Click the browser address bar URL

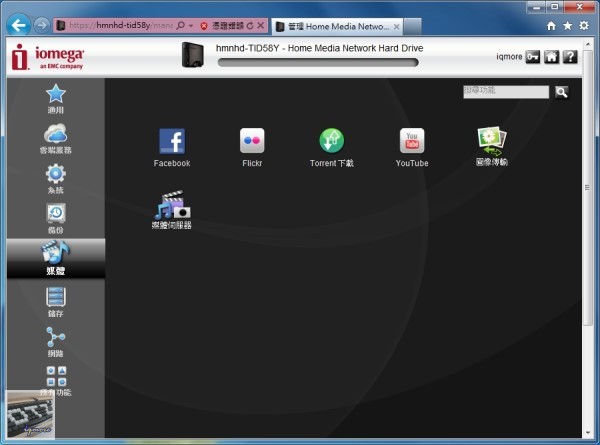[x=121, y=25]
